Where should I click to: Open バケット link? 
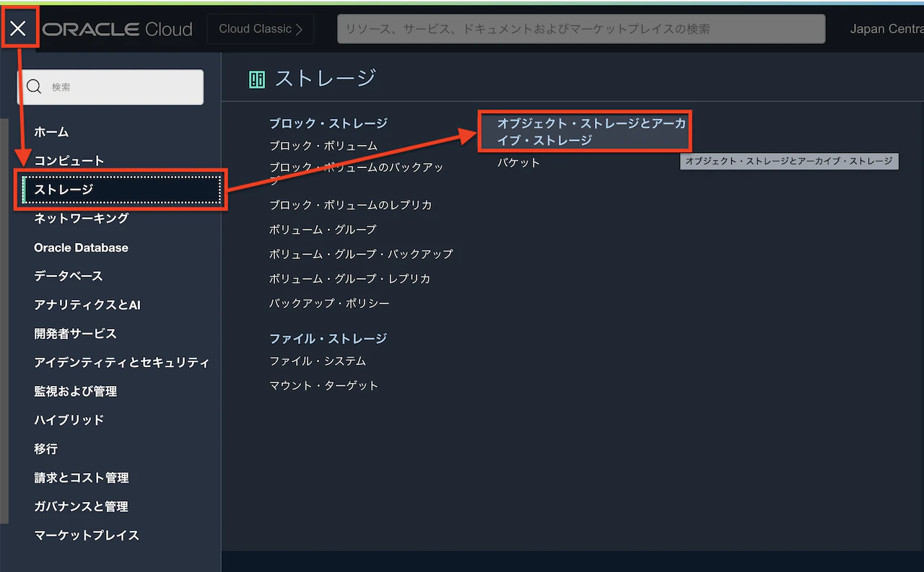click(x=518, y=163)
